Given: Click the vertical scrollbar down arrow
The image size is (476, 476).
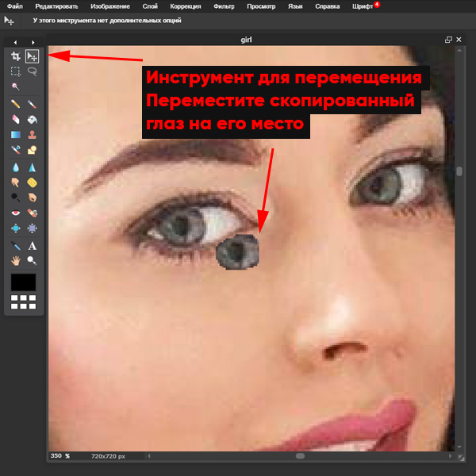Looking at the screenshot, I should 459,447.
